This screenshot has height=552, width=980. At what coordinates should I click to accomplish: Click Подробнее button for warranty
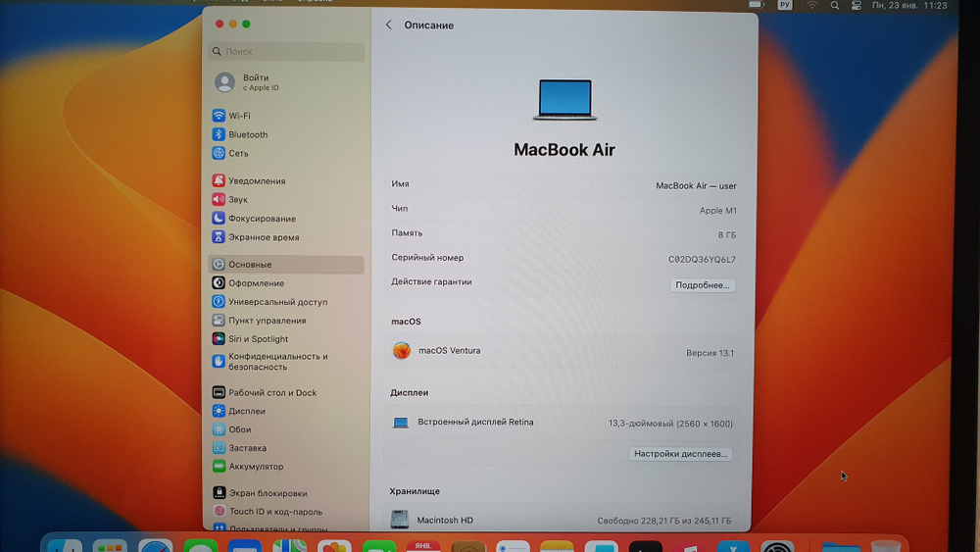point(703,285)
